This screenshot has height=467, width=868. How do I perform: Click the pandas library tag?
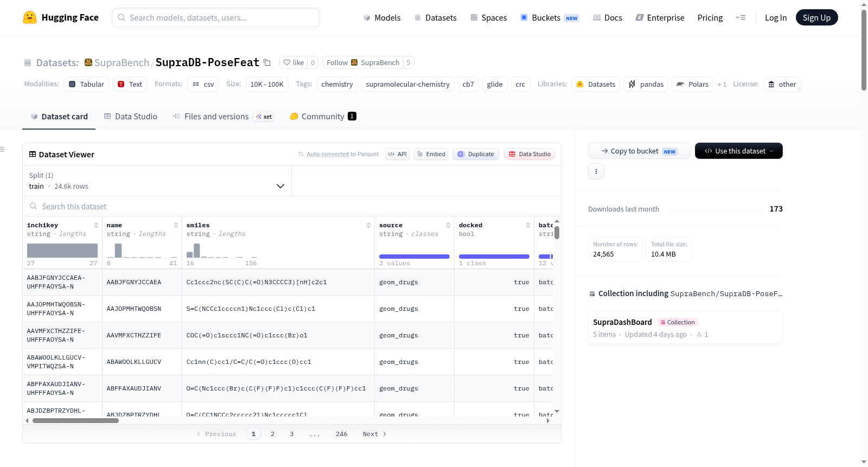tap(646, 84)
